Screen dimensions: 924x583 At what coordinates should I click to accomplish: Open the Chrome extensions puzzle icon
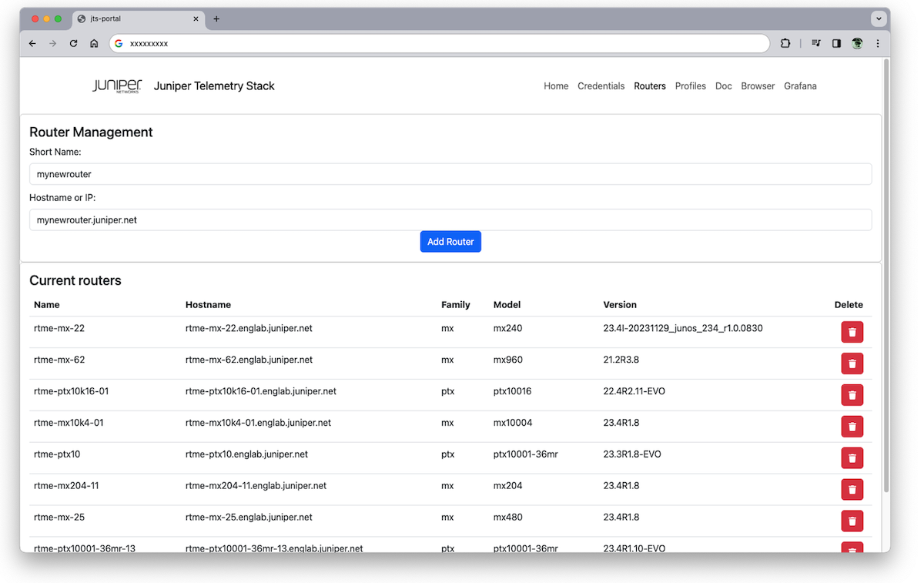[785, 43]
